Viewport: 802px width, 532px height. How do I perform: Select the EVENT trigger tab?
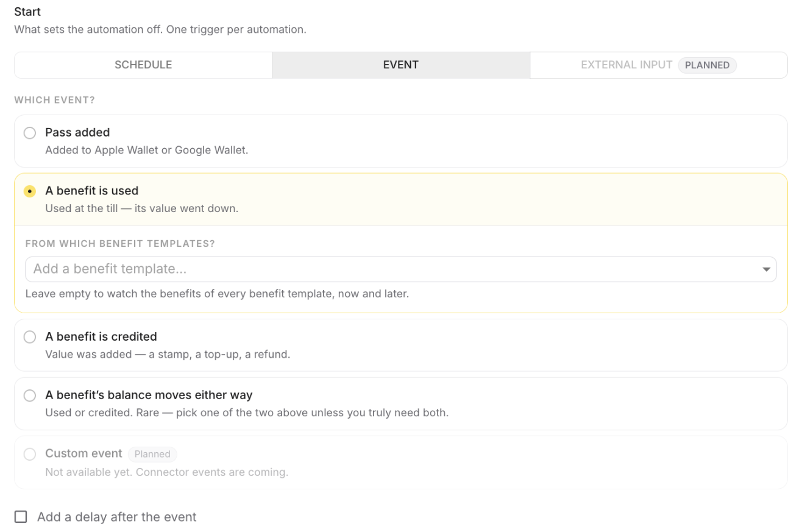click(401, 65)
